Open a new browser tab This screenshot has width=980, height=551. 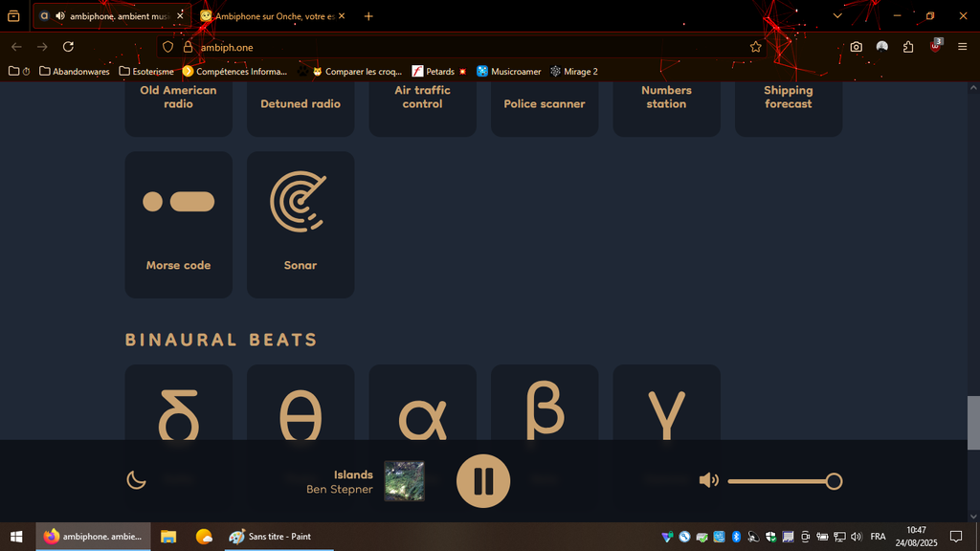(368, 16)
